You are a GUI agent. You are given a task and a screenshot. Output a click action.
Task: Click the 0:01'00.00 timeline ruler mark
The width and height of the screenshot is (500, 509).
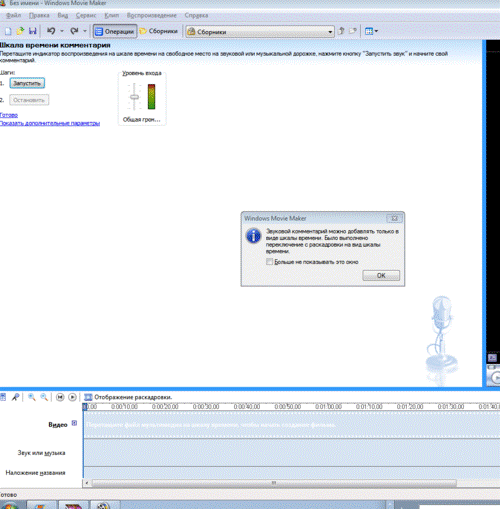(x=328, y=407)
